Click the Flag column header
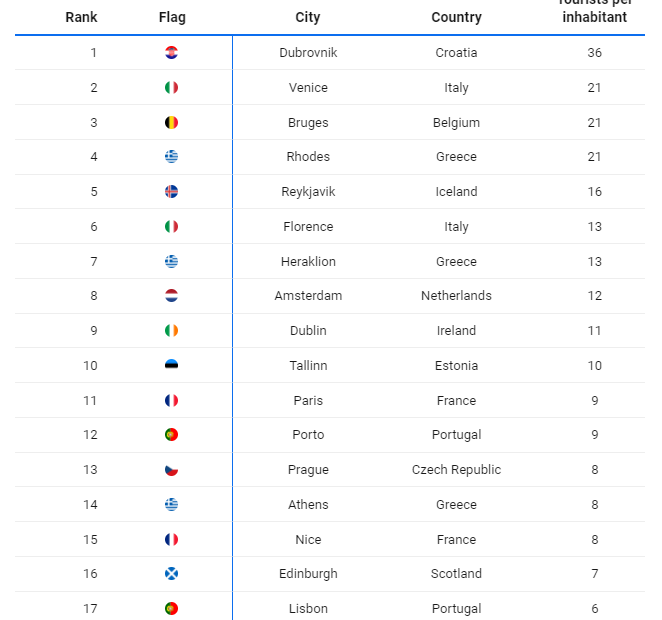662x620 pixels. click(172, 17)
